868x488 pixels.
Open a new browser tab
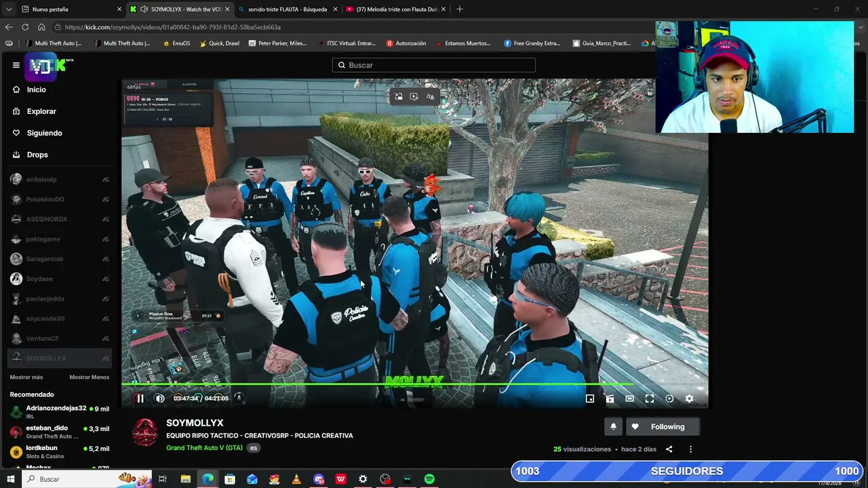(x=460, y=9)
